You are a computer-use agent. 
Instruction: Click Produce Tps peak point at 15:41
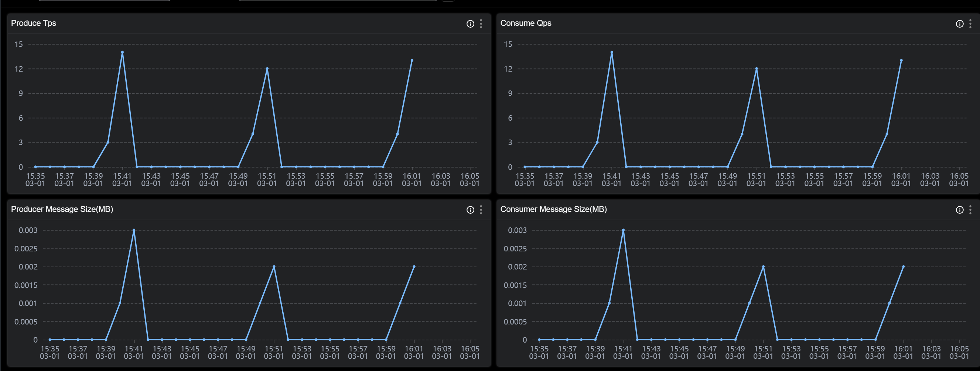click(122, 52)
